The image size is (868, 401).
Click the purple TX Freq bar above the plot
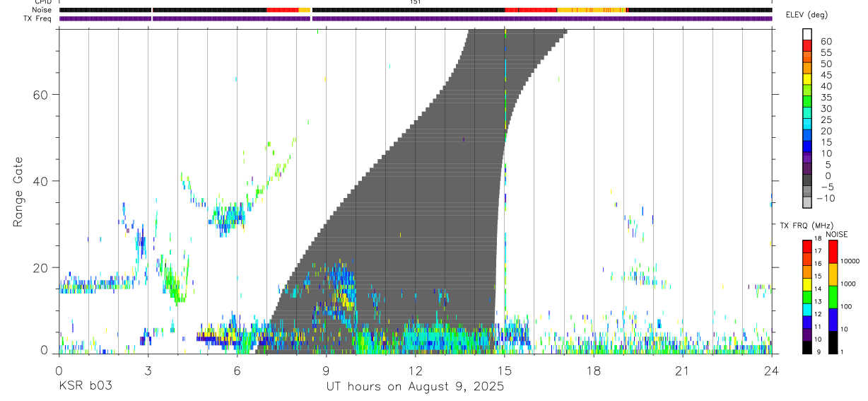coord(416,18)
